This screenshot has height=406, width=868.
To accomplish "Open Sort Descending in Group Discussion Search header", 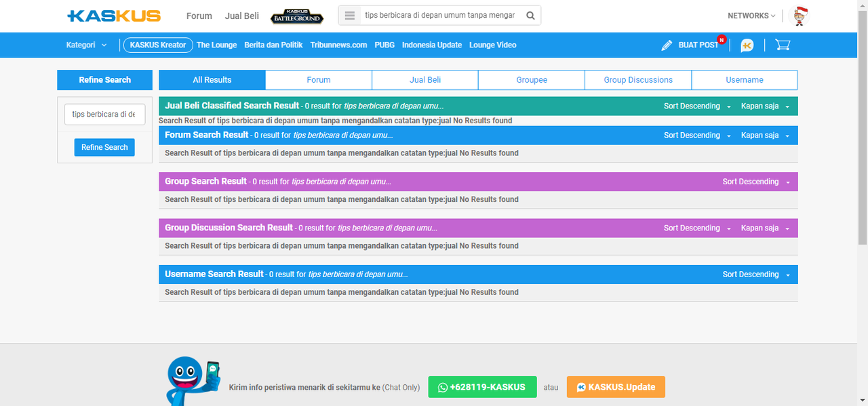I will click(697, 228).
